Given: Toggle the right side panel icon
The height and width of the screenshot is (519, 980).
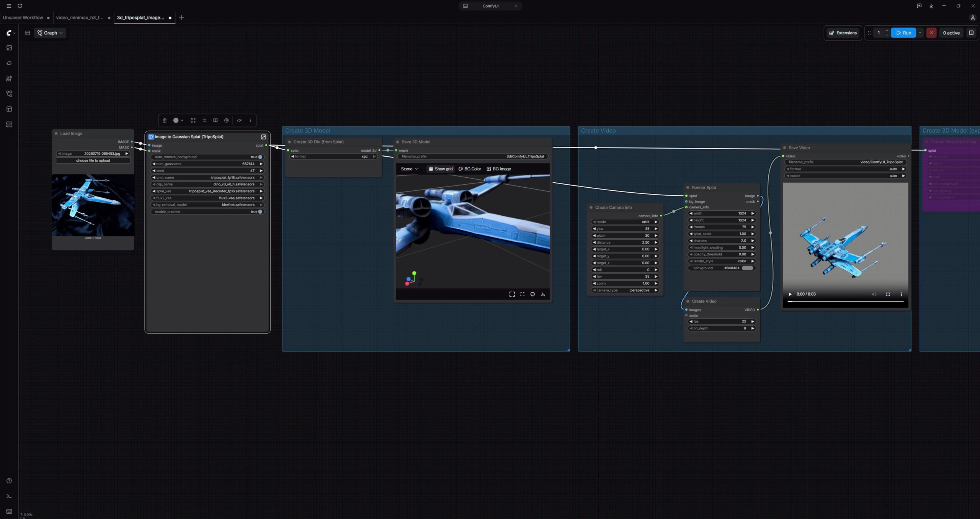Looking at the screenshot, I should click(x=971, y=33).
